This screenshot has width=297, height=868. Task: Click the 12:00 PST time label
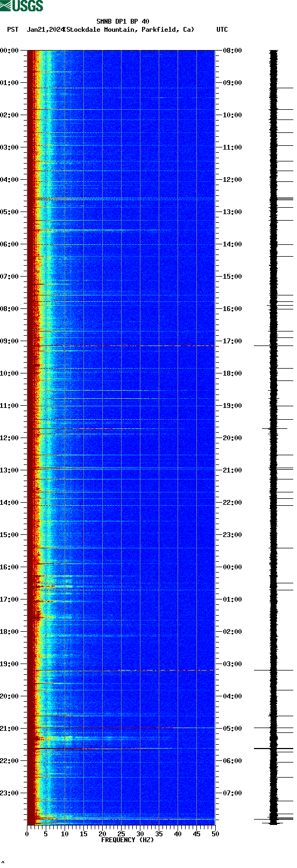[10, 438]
